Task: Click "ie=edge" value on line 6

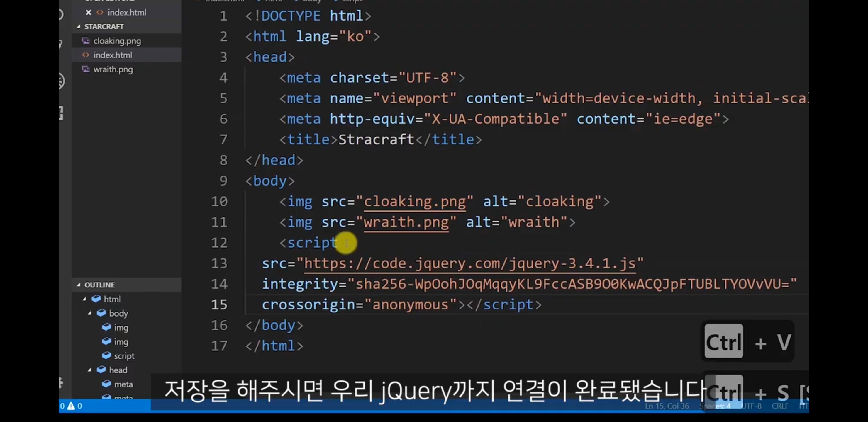Action: 683,119
